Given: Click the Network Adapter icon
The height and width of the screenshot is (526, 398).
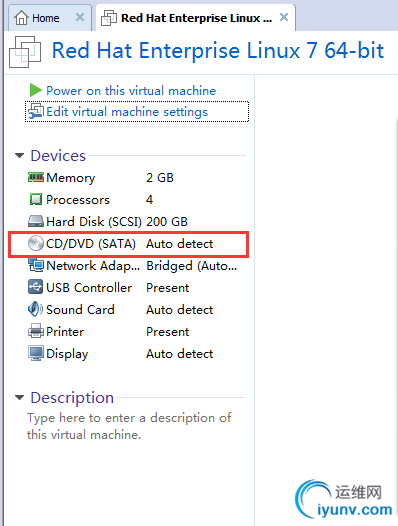Looking at the screenshot, I should [36, 265].
